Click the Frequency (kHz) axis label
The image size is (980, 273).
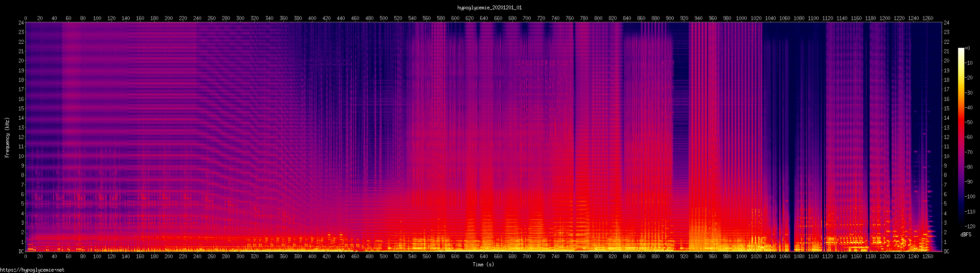pos(7,138)
